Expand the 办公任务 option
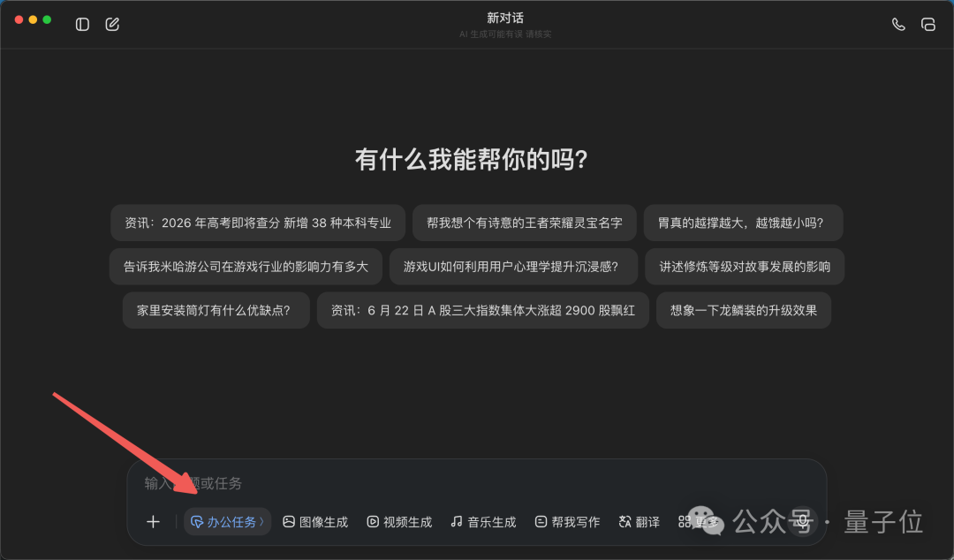954x560 pixels. (x=228, y=522)
